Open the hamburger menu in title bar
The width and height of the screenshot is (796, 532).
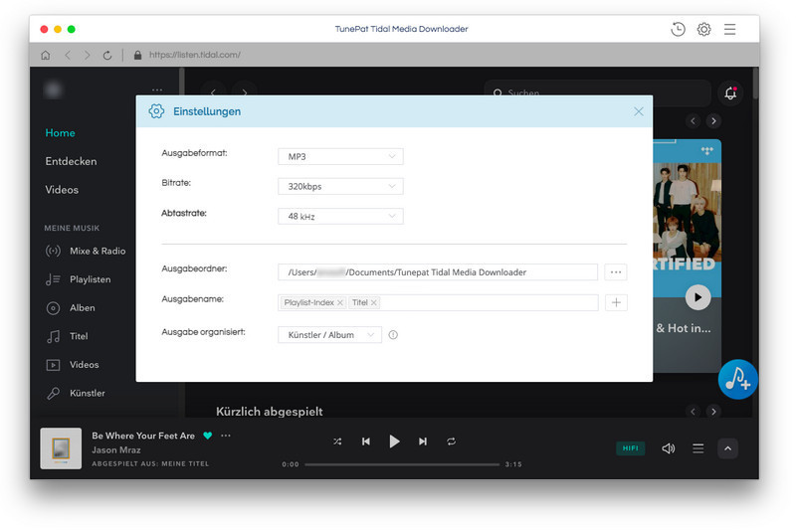coord(729,30)
